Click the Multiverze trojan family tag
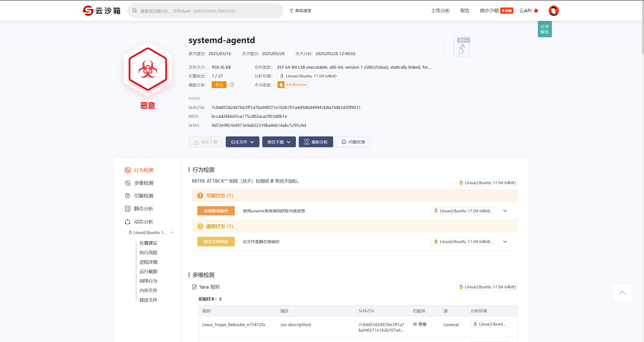This screenshot has width=644, height=342. (293, 85)
